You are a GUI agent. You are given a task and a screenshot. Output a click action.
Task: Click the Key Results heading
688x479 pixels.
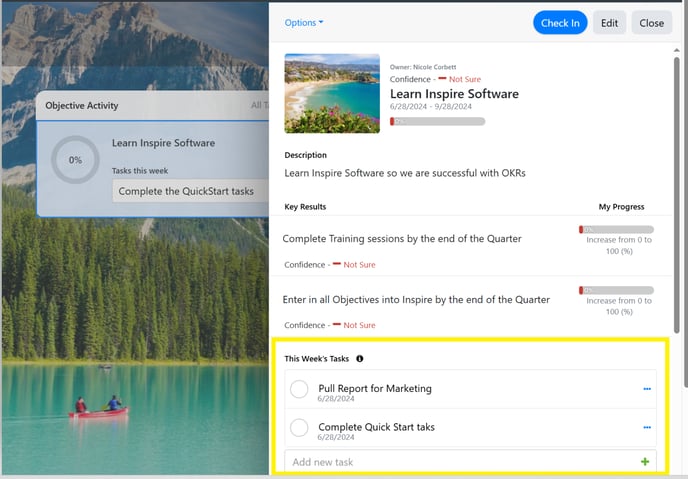point(305,207)
